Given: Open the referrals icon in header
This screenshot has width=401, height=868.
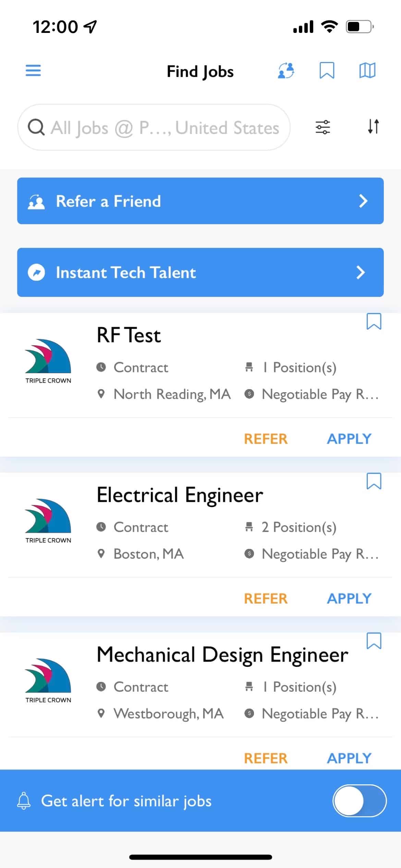Looking at the screenshot, I should click(286, 71).
